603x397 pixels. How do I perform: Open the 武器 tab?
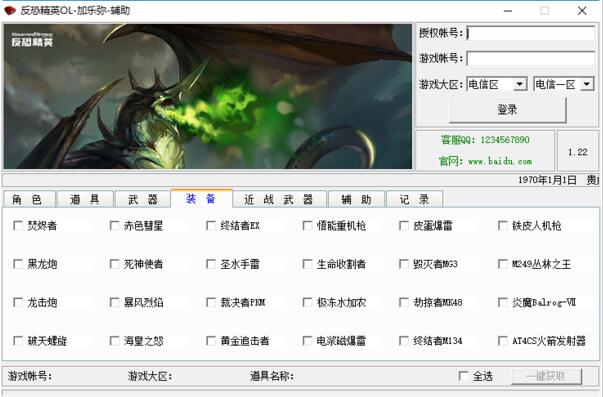coord(142,199)
